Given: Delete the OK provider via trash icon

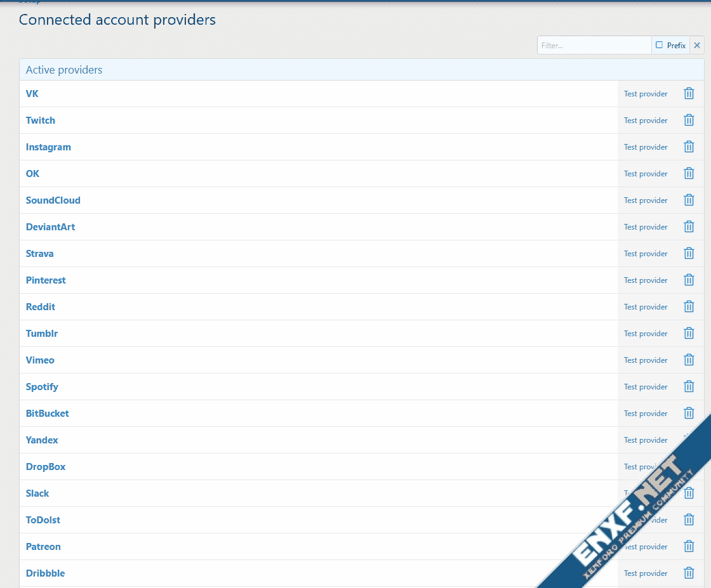Looking at the screenshot, I should pyautogui.click(x=689, y=174).
